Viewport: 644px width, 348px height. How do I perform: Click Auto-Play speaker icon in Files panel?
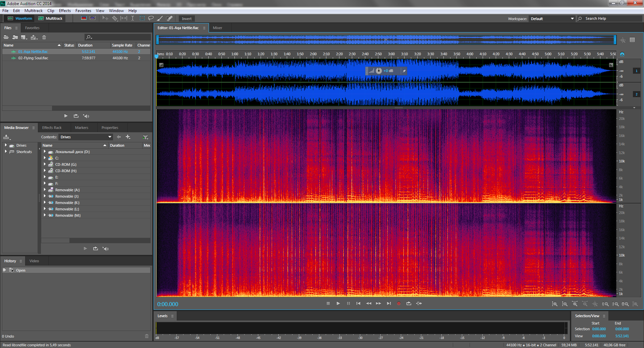(86, 116)
